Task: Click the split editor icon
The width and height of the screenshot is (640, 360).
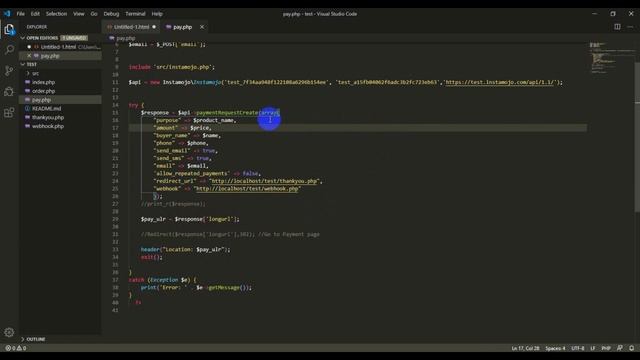Action: [617, 27]
